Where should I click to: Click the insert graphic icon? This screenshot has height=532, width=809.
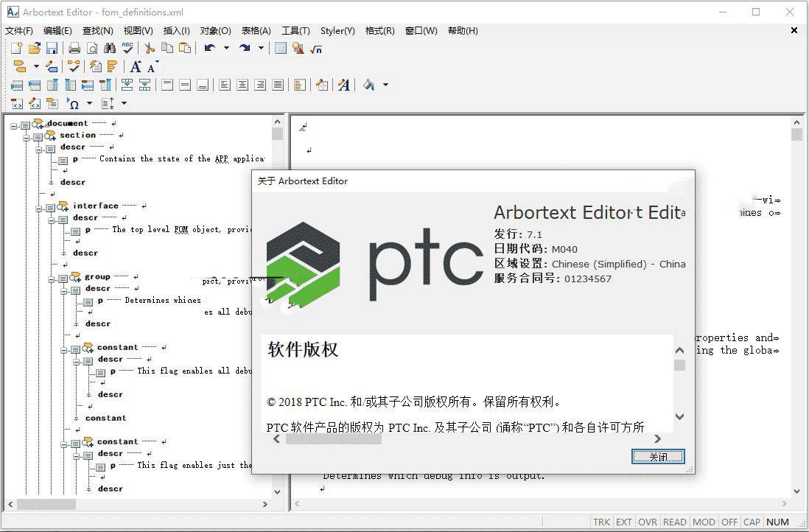pos(298,49)
